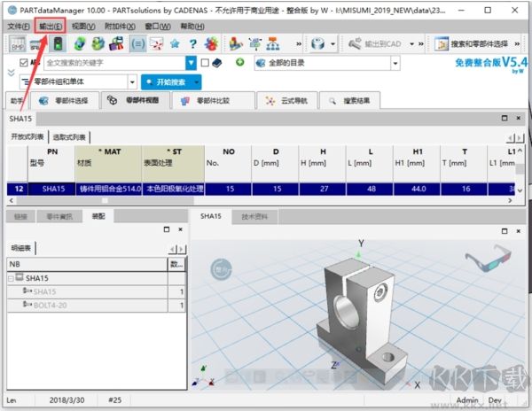Collapse the SHA15 assembly tree node
This screenshot has height=411, width=532.
[12, 278]
